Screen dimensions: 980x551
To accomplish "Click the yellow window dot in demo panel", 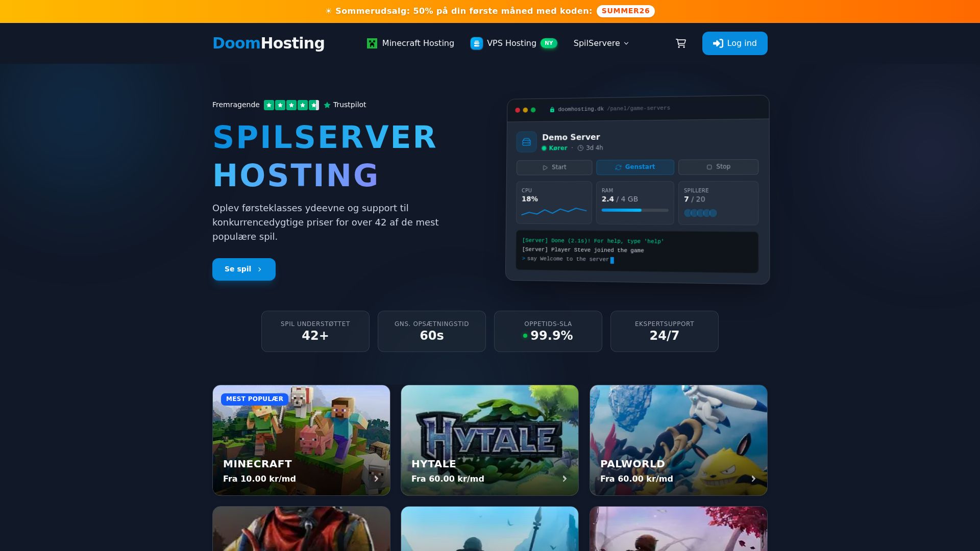I will click(x=525, y=110).
